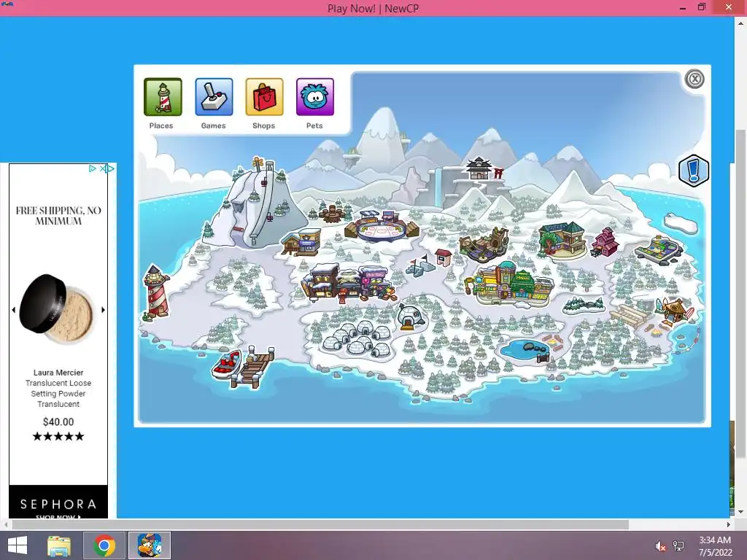The width and height of the screenshot is (747, 560).
Task: Show previous Sephora ad product
Action: (13, 310)
